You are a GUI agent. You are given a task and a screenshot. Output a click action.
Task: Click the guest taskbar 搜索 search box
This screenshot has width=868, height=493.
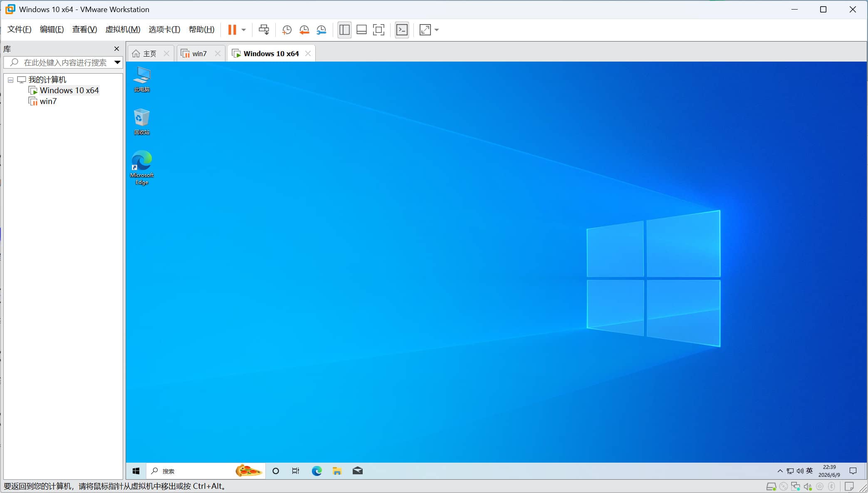tap(206, 471)
